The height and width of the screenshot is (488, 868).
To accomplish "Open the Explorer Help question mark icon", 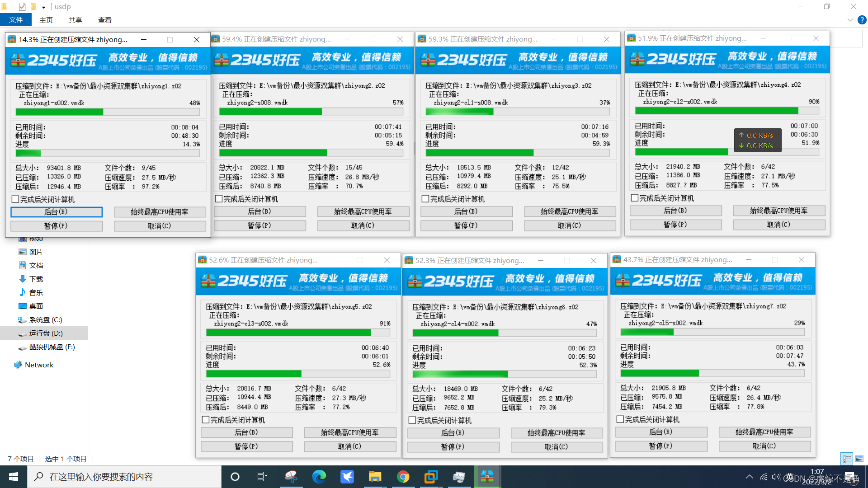I will 862,20.
